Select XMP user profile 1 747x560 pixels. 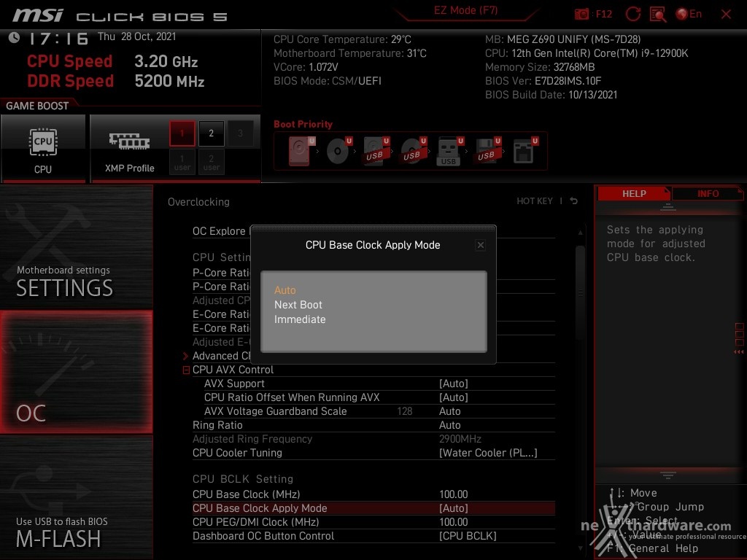(x=182, y=163)
